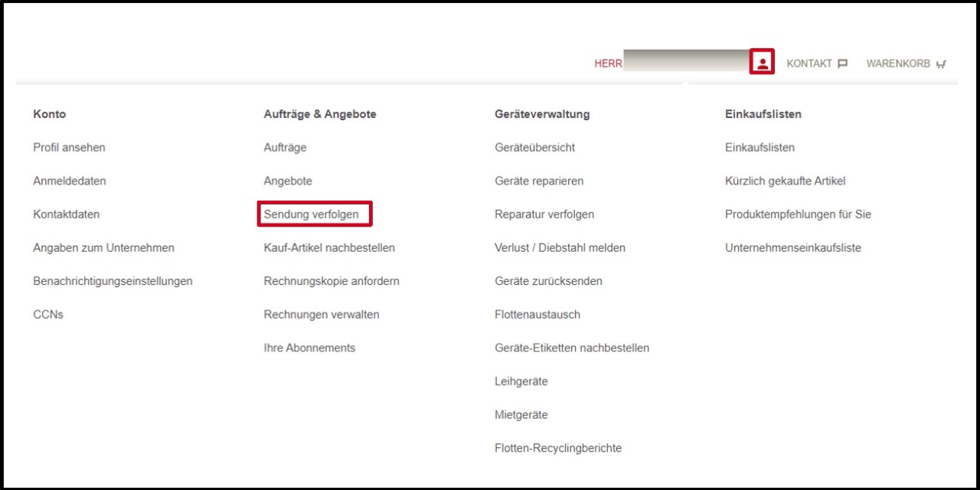The height and width of the screenshot is (490, 980).
Task: Open Anmeldedaten settings
Action: click(70, 181)
